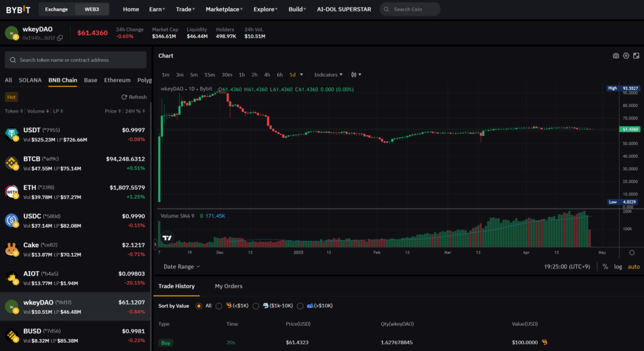Click the High 93.5527 price marker
The width and height of the screenshot is (644, 351).
(623, 88)
